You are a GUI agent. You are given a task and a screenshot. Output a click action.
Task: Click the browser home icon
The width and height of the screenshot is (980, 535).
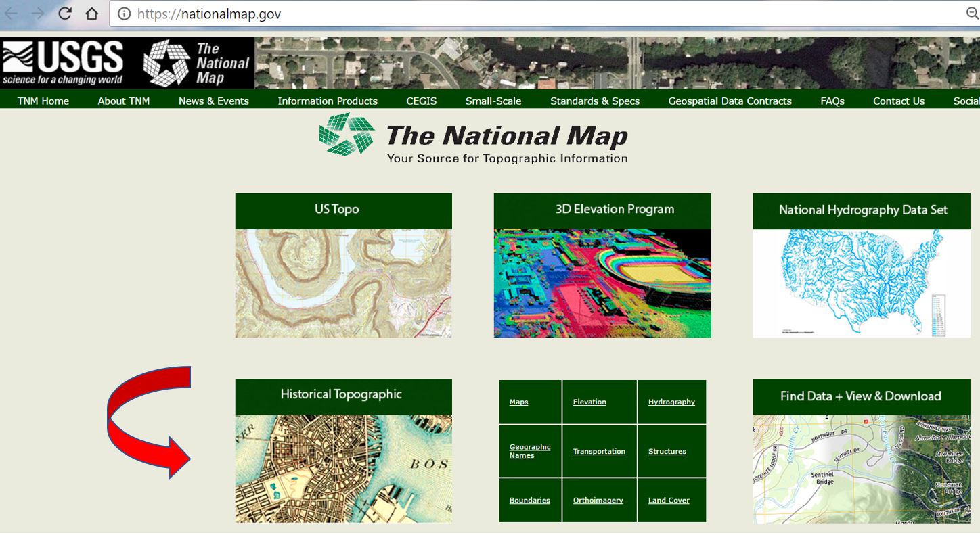[92, 14]
